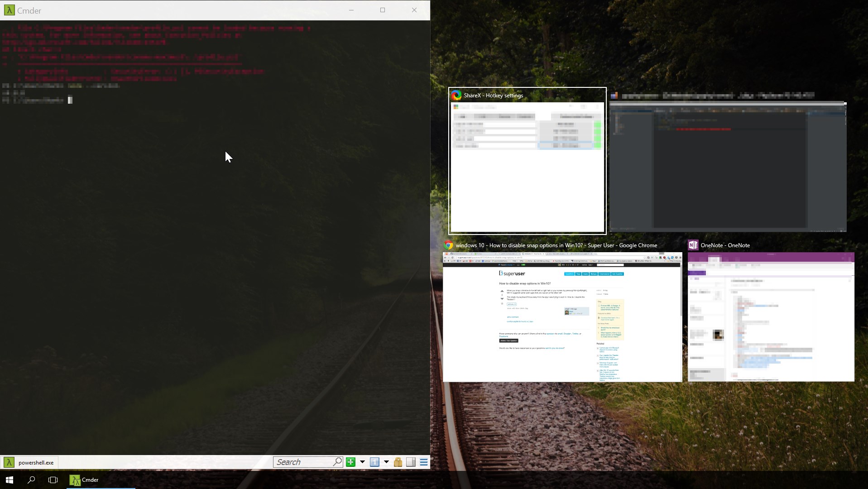Click the 'OneNote - OneNote' window title text

(x=725, y=245)
